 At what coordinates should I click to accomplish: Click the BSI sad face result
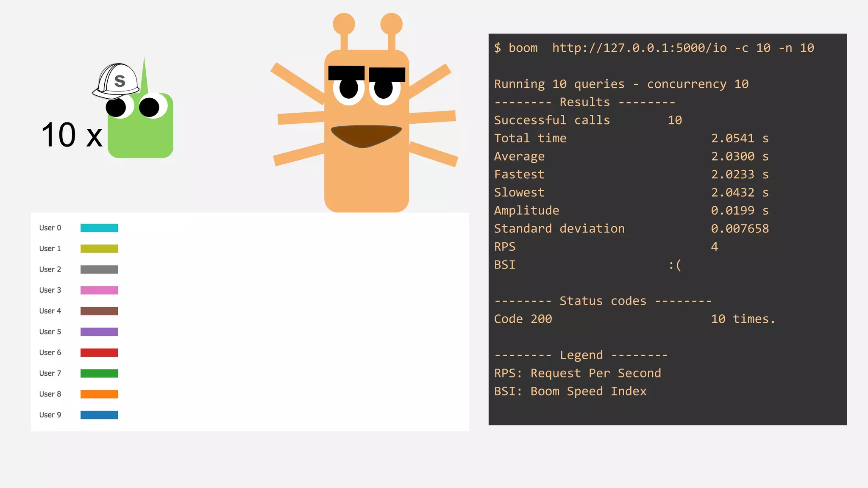[x=675, y=265]
